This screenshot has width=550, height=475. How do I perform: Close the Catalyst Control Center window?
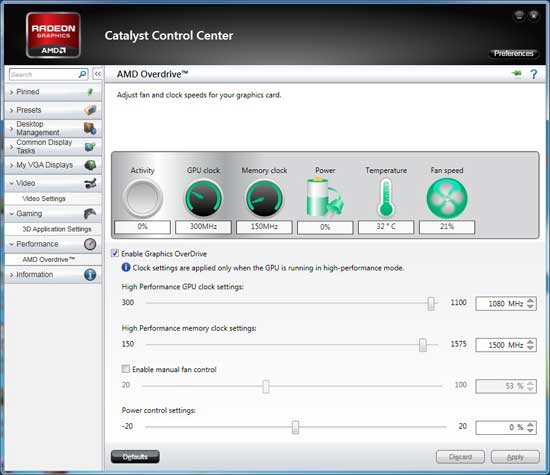pyautogui.click(x=534, y=15)
